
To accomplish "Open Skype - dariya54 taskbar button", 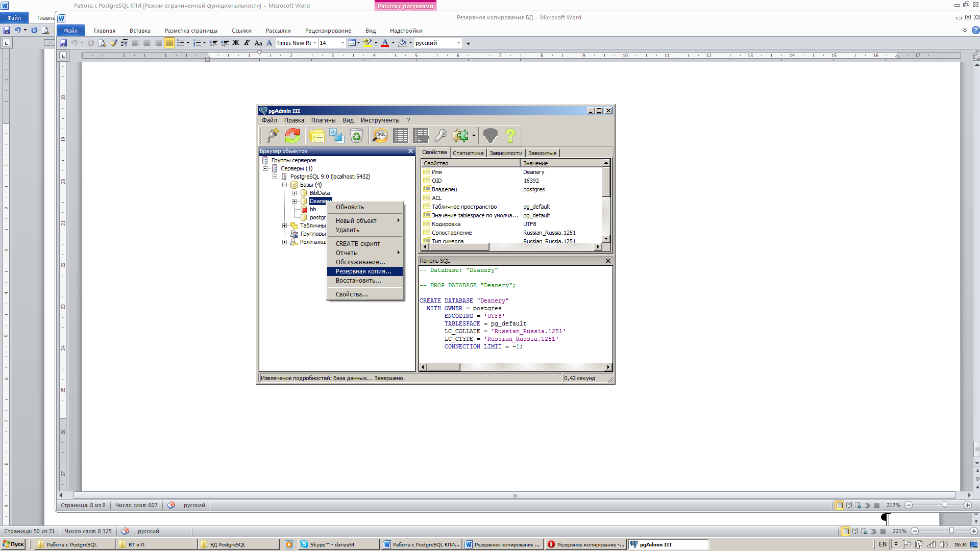I will click(339, 544).
